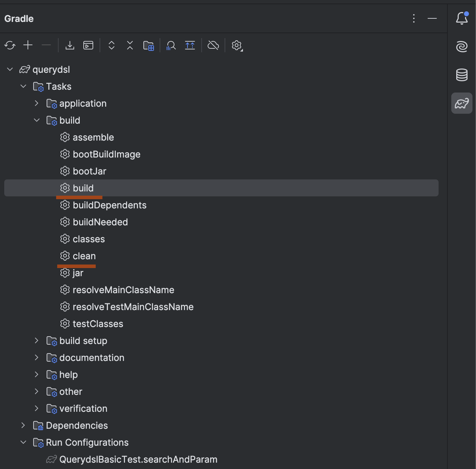Open Gradle panel options menu (three dots)
476x469 pixels.
click(414, 18)
